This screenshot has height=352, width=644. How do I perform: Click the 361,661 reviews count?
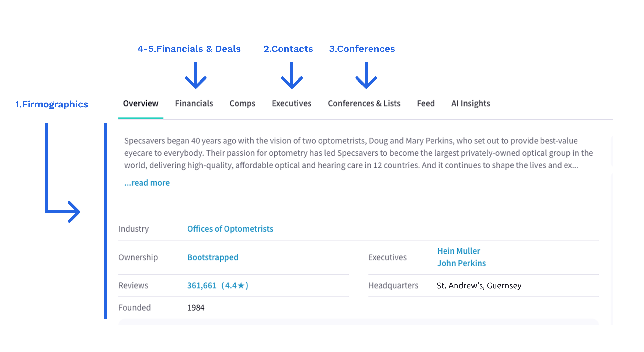coord(201,285)
